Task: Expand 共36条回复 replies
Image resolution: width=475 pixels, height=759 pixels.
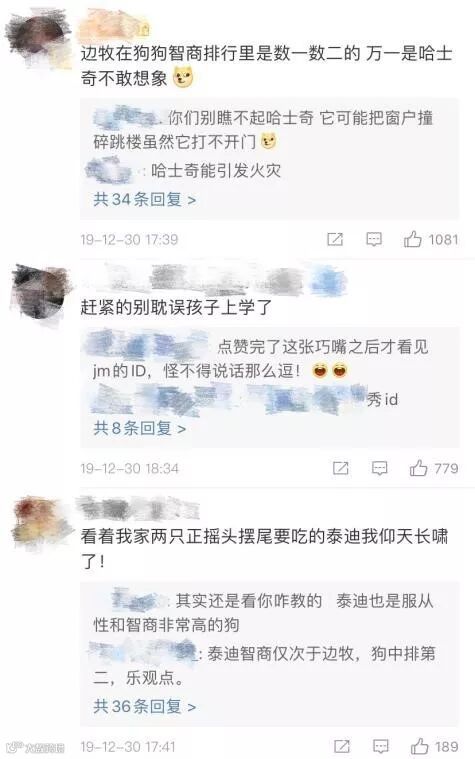Action: coord(145,706)
